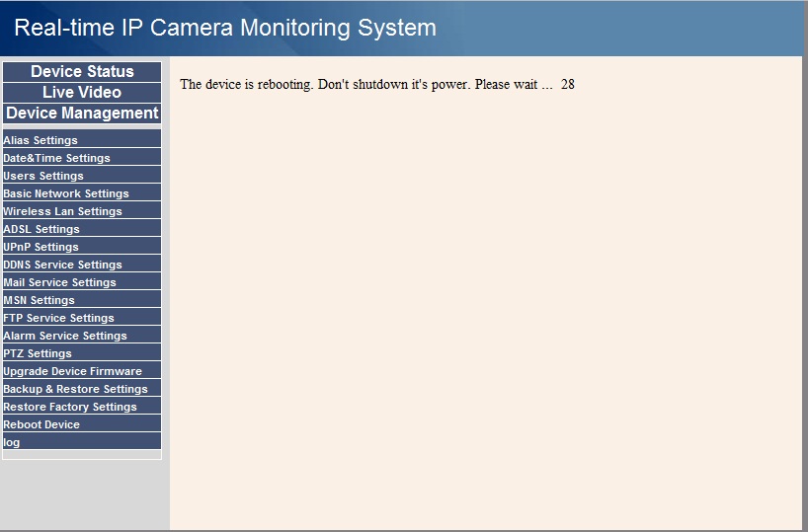
Task: Go to Date&Time Settings
Action: (x=82, y=157)
